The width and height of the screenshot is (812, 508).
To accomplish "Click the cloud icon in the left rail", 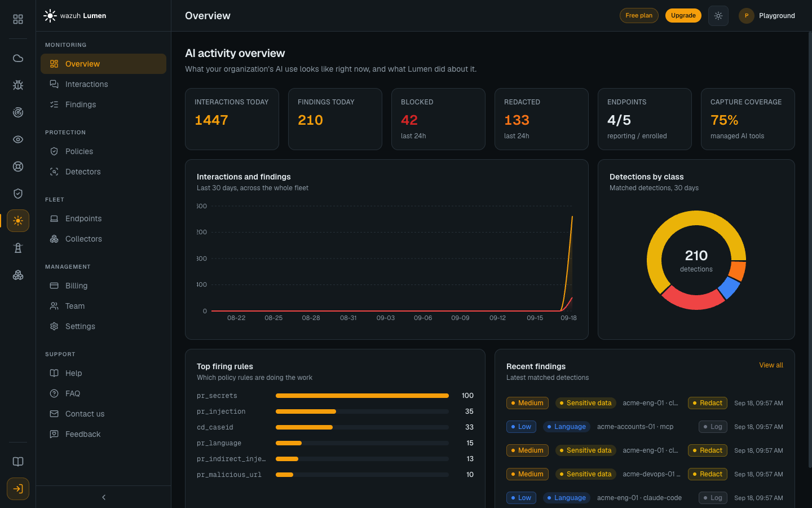I will pyautogui.click(x=18, y=58).
